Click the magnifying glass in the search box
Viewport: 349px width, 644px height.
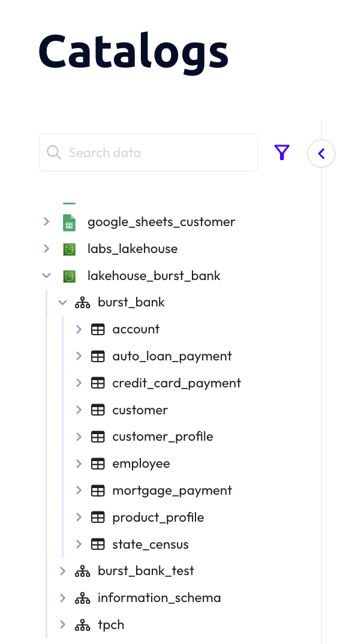coord(53,152)
